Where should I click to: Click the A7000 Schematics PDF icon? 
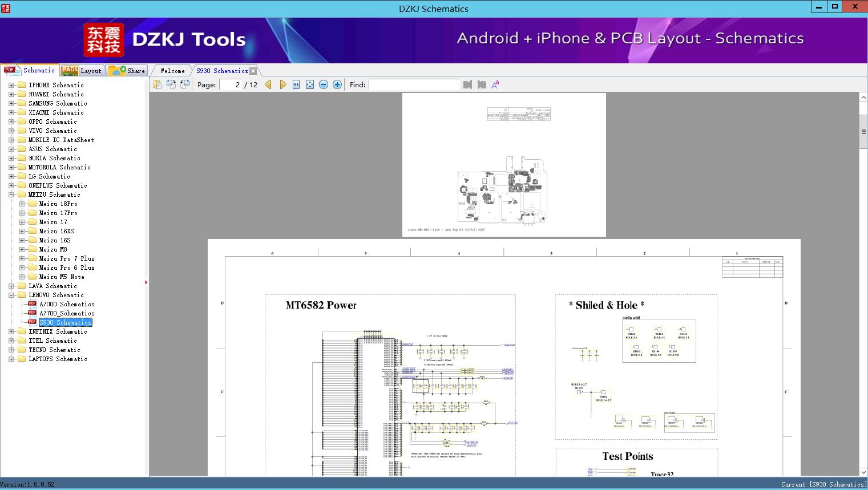coord(32,304)
